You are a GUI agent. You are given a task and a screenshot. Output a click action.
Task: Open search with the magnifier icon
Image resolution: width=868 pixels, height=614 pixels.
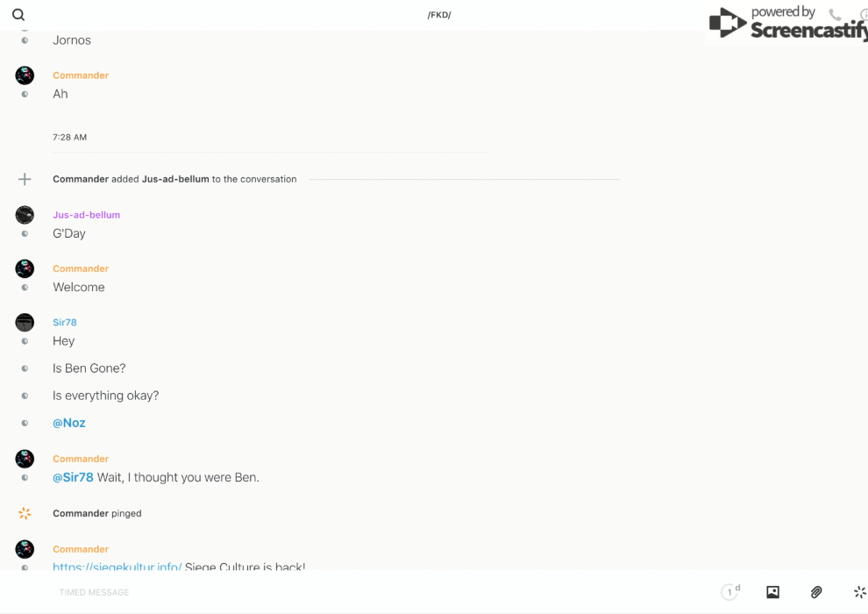coord(18,15)
